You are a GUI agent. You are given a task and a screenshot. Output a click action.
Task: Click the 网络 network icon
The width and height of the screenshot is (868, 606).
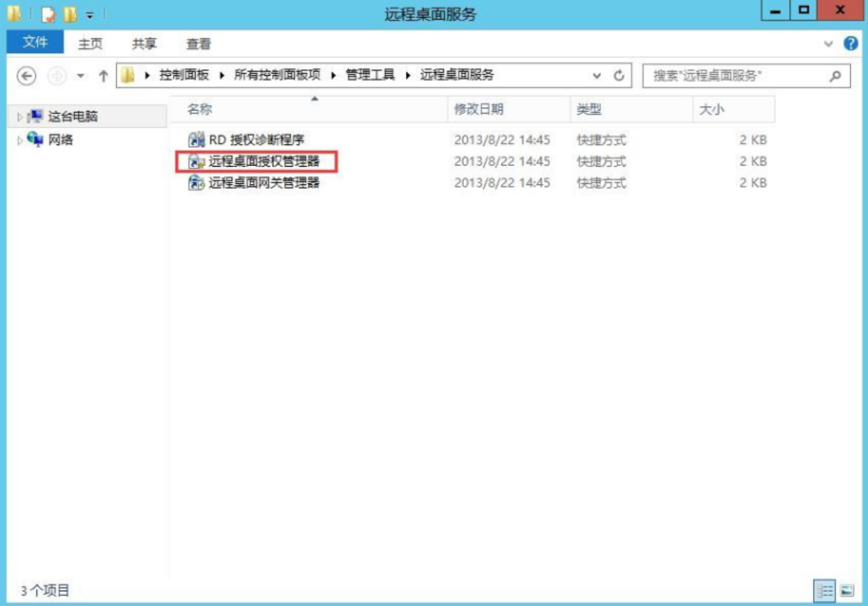point(35,139)
